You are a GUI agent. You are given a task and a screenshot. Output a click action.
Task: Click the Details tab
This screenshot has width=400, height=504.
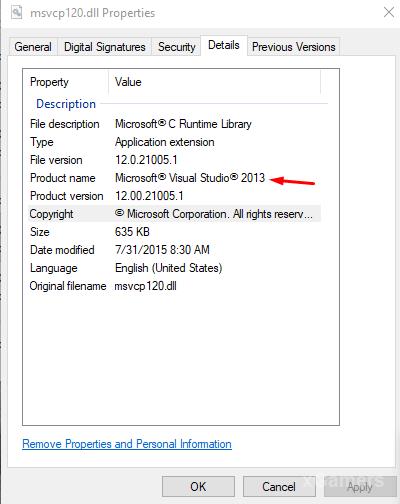(x=224, y=45)
